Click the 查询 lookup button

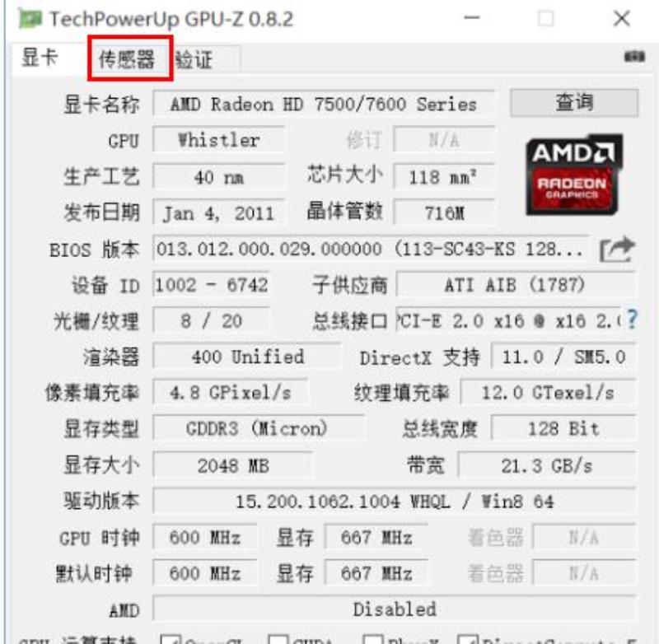[574, 102]
